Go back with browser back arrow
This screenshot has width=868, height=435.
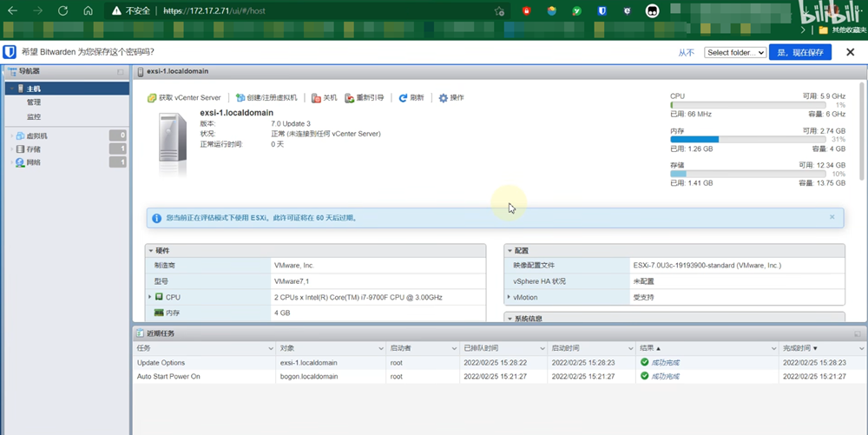pyautogui.click(x=12, y=10)
